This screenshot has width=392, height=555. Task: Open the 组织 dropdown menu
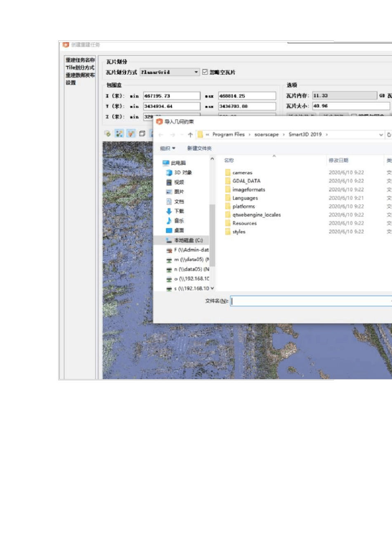168,148
